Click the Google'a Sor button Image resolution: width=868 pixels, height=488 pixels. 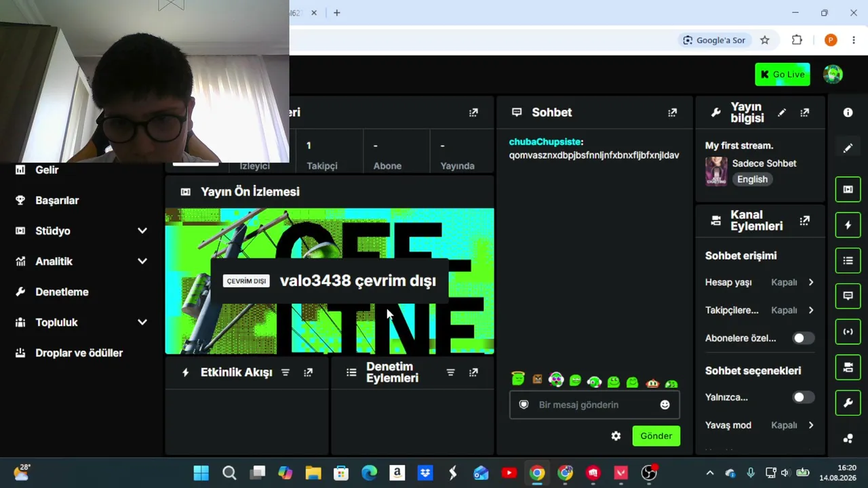[x=714, y=40]
